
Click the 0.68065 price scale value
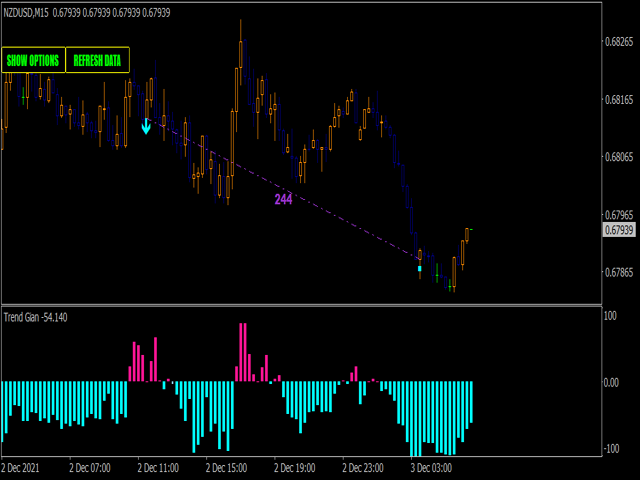point(619,157)
